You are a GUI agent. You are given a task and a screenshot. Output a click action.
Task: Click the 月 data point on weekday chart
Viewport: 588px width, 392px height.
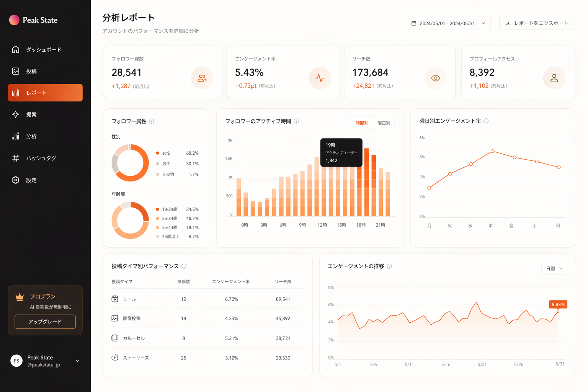point(429,188)
